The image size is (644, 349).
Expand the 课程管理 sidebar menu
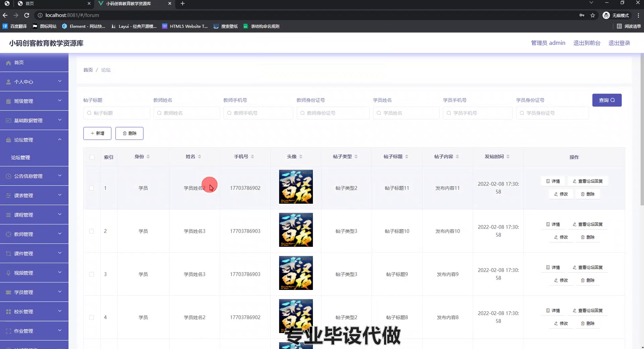point(34,215)
